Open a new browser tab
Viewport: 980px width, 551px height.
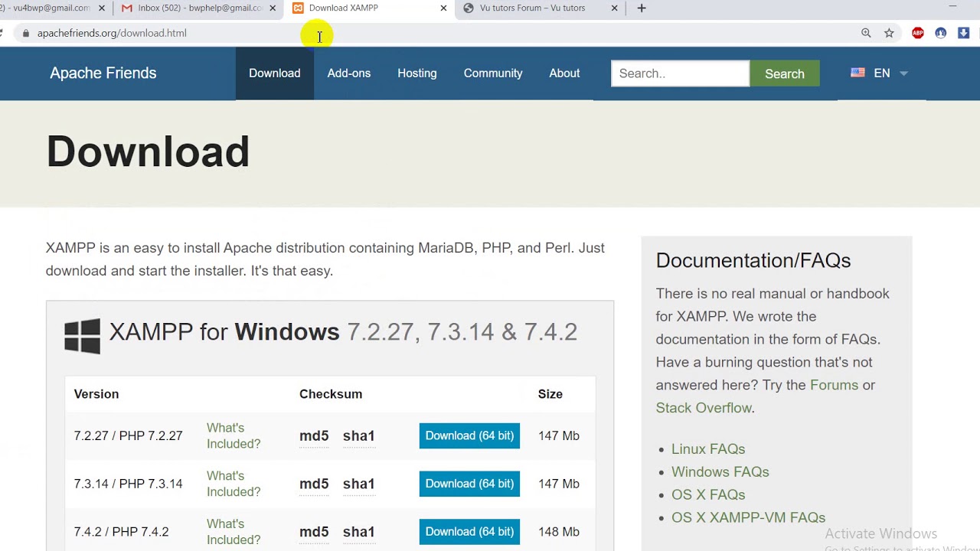(642, 8)
